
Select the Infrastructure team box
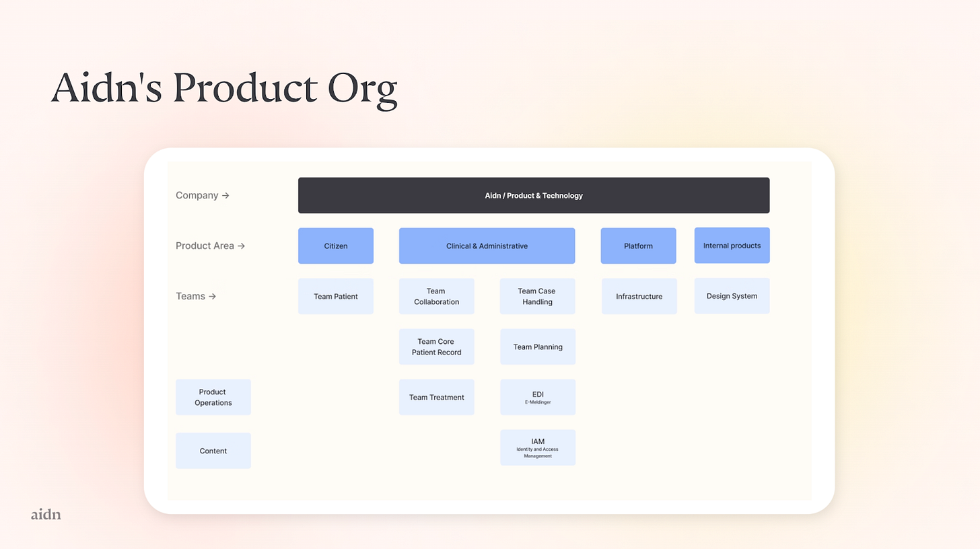click(639, 296)
